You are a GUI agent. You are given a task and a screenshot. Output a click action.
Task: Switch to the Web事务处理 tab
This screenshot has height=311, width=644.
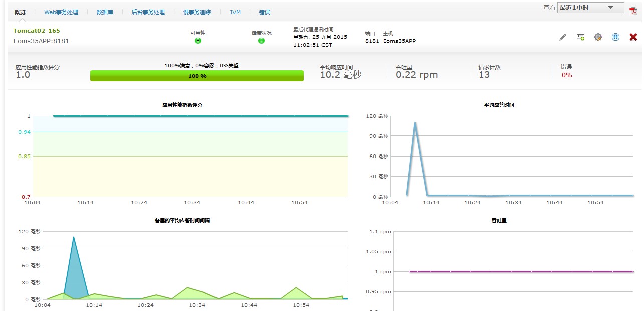pos(61,12)
